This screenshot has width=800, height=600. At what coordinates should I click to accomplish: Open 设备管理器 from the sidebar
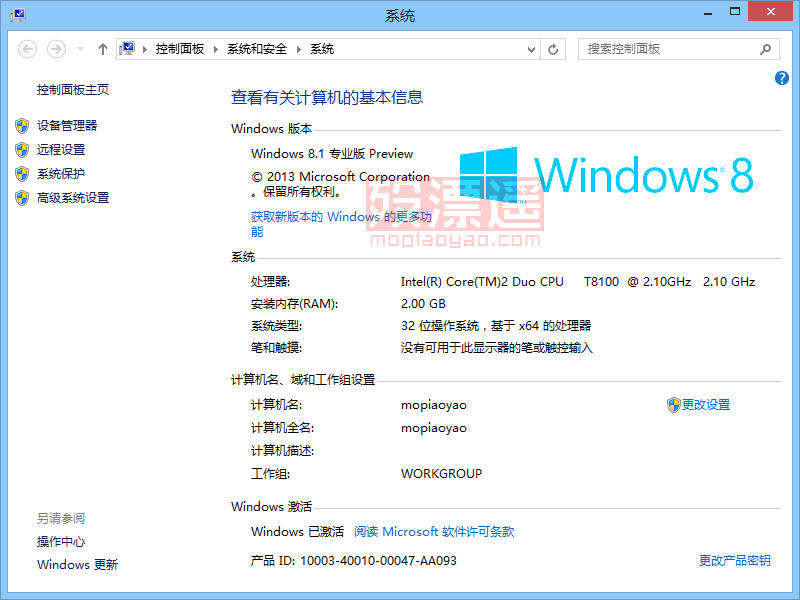click(67, 126)
